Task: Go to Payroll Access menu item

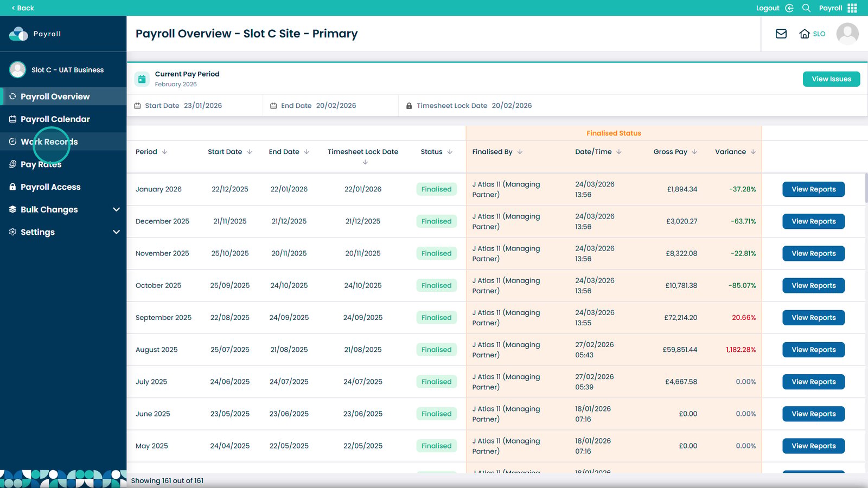Action: [x=50, y=187]
